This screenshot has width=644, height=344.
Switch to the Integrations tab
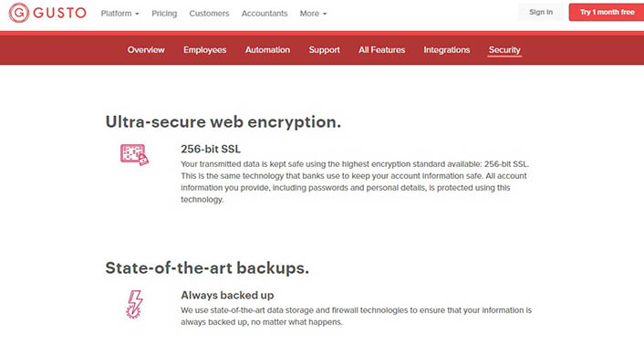(447, 50)
